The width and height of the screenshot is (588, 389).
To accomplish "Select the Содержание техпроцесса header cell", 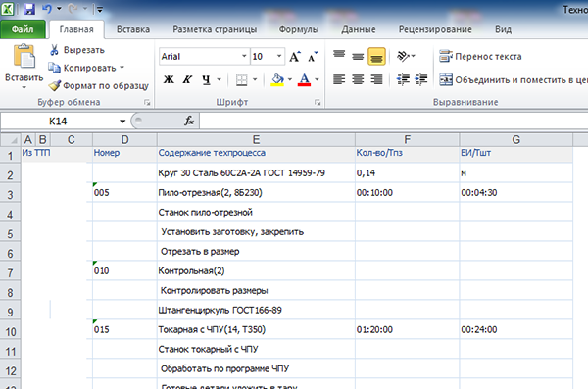I will click(x=256, y=154).
